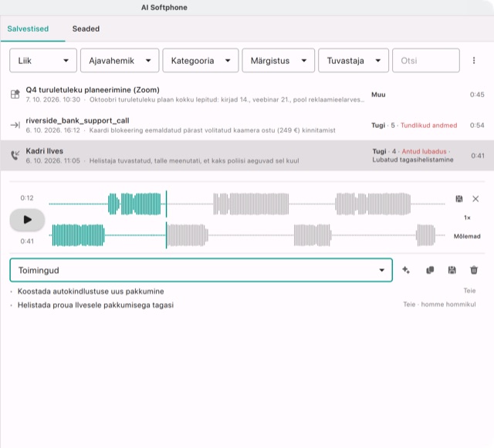Click Lubatud tagasihelistamine label
The image size is (494, 448).
tap(413, 160)
